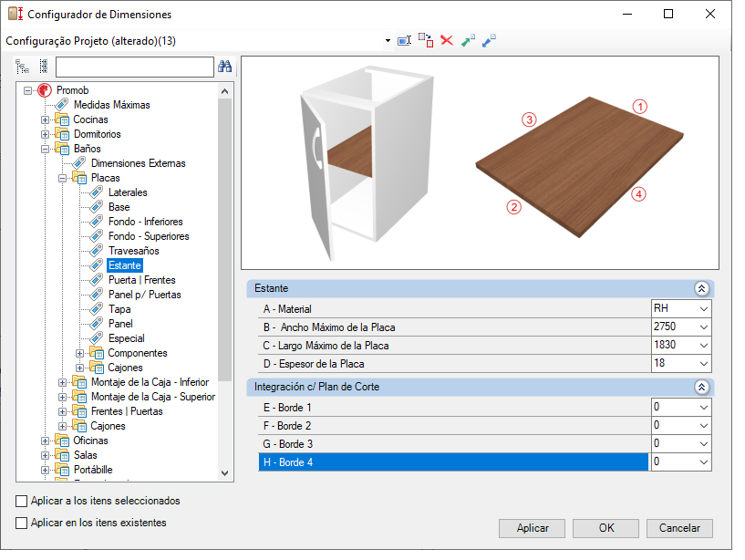Viewport: 745px width, 560px height.
Task: Collapse the Baños tree node
Action: click(x=45, y=149)
